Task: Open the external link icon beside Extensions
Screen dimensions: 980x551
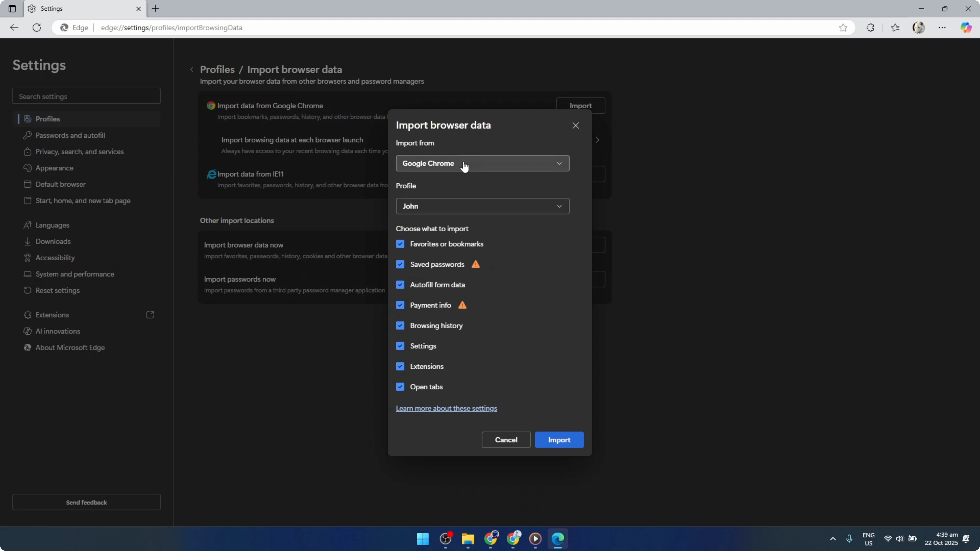Action: click(150, 315)
